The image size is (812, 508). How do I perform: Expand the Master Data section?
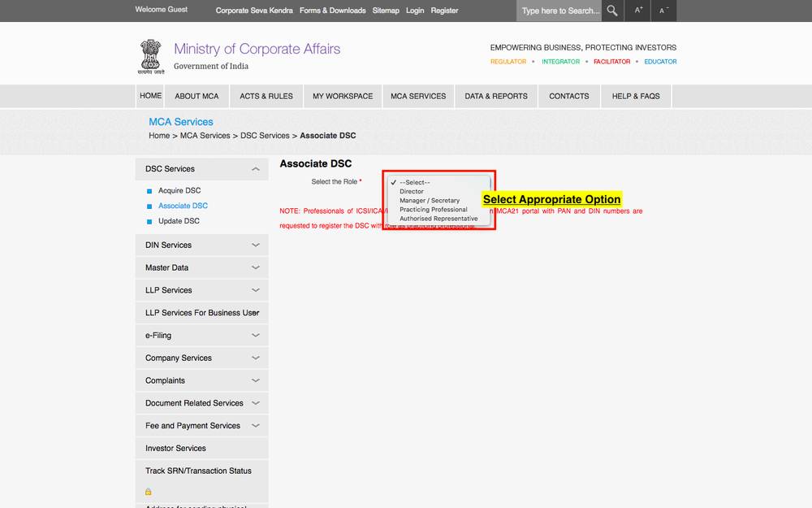(202, 267)
